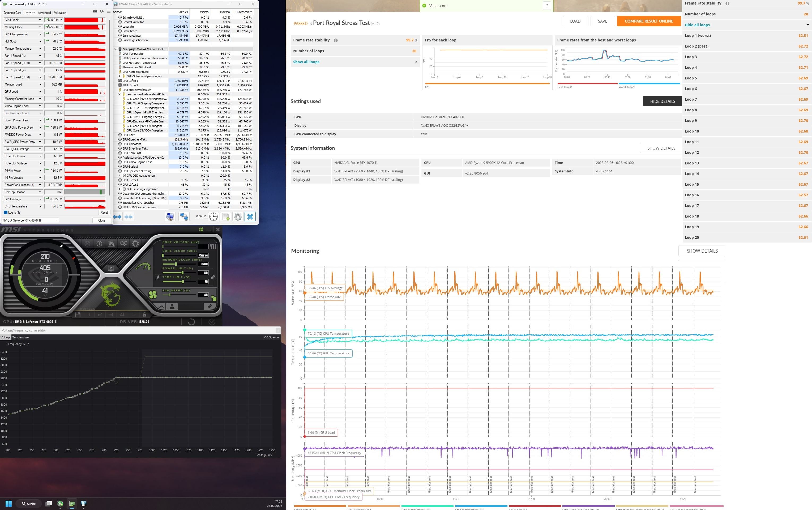Viewport: 812px width, 510px height.
Task: Click OC Scanner in curve editor
Action: [x=272, y=337]
